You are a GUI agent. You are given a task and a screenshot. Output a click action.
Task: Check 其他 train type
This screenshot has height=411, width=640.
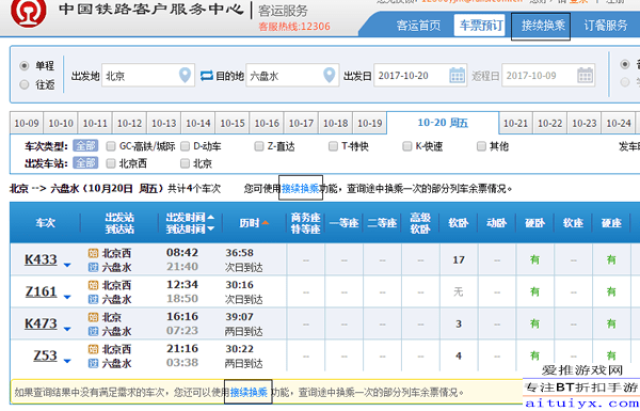click(481, 146)
